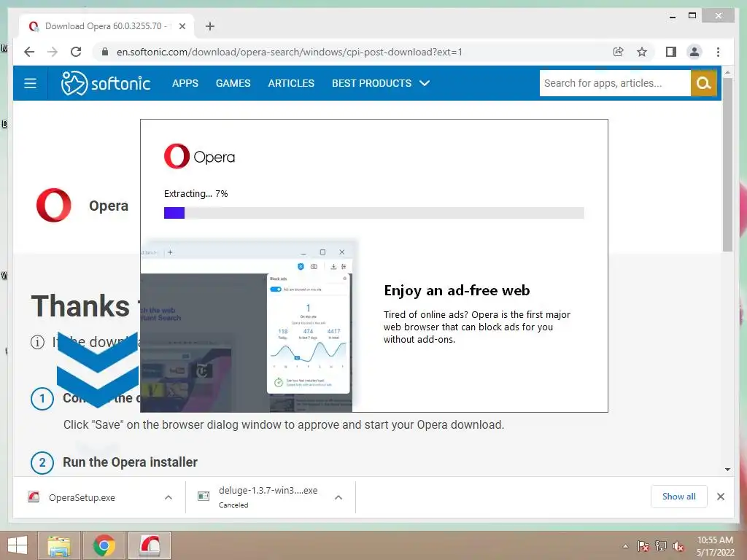Open the Chrome three-dot menu
Screen dimensions: 747x560
[x=718, y=52]
